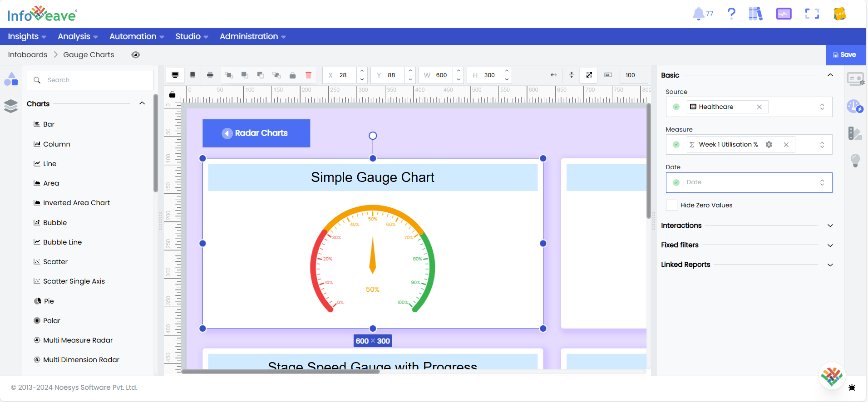
Task: Open the Automation menu
Action: pos(137,36)
